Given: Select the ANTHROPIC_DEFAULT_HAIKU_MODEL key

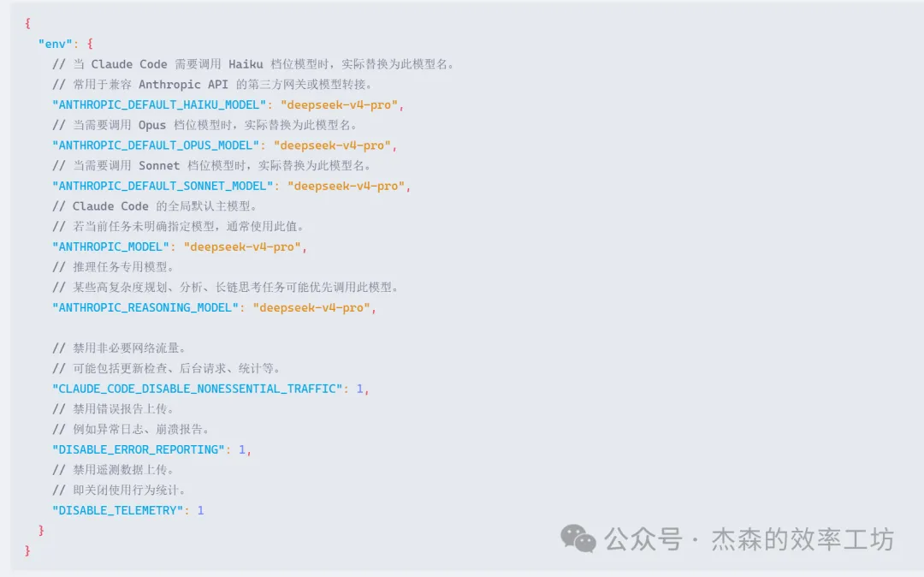Looking at the screenshot, I should pyautogui.click(x=159, y=104).
